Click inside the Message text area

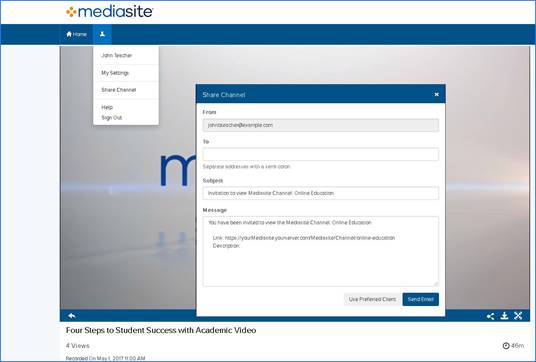tap(321, 251)
